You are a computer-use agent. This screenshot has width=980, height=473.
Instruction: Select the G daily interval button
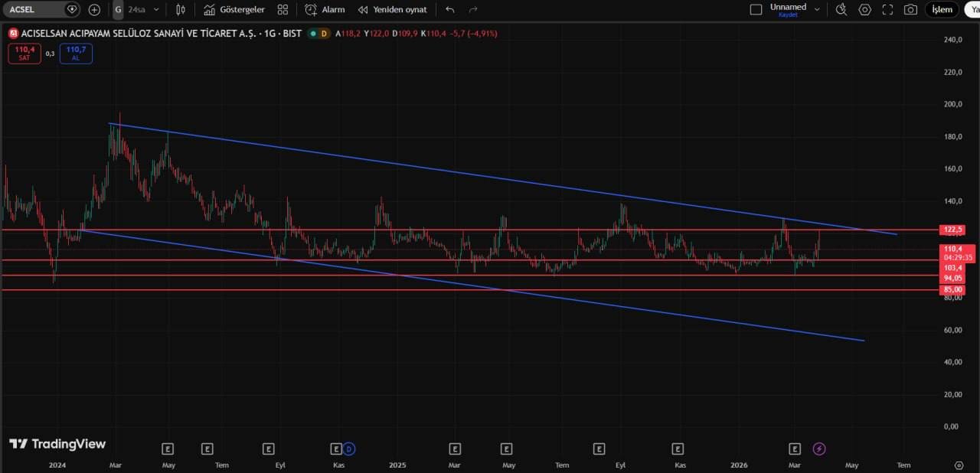118,10
